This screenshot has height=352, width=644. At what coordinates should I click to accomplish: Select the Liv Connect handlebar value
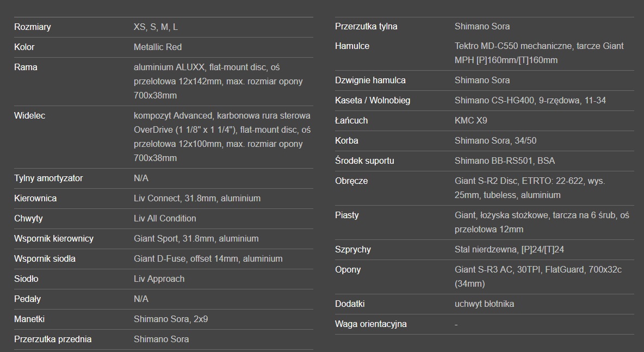[x=197, y=199]
